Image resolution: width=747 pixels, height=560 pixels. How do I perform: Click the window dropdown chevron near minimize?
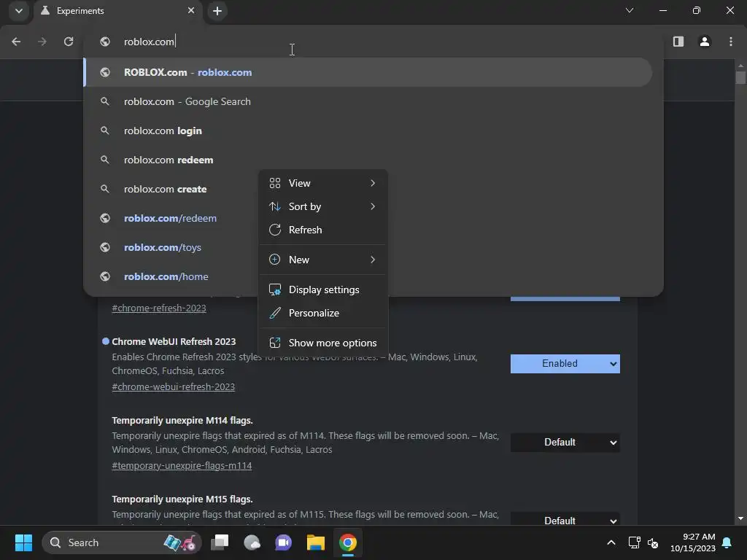point(630,10)
